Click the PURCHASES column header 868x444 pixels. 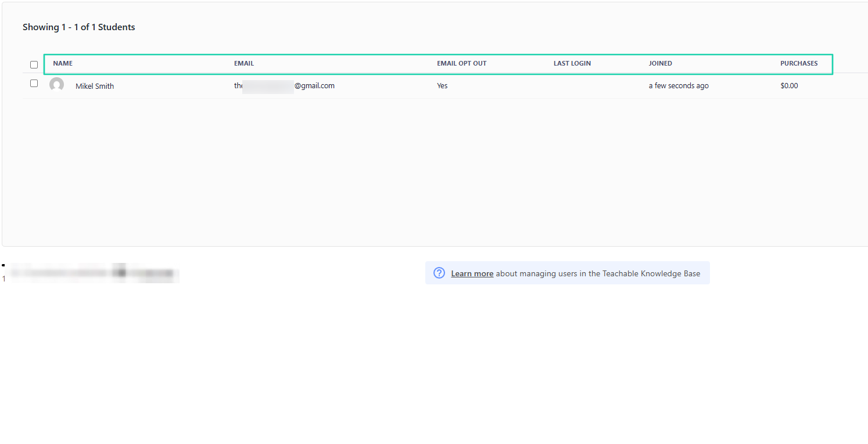coord(799,63)
